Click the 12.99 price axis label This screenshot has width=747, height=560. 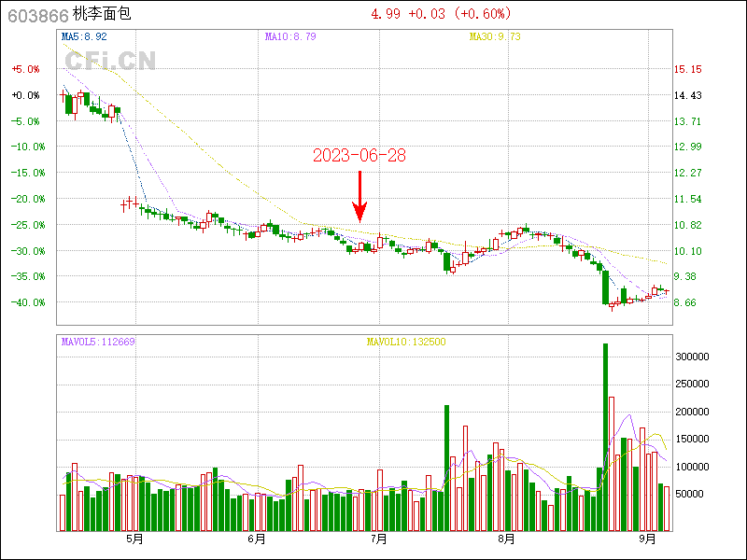687,147
